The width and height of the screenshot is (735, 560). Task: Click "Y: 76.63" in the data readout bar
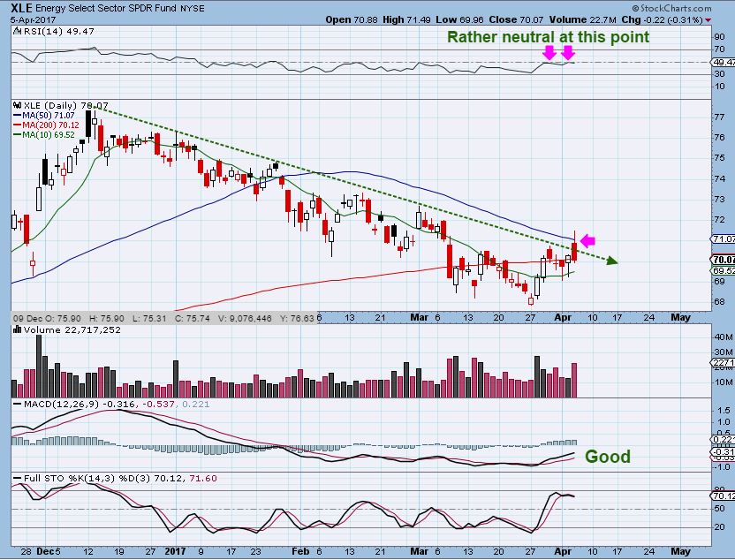[x=297, y=319]
